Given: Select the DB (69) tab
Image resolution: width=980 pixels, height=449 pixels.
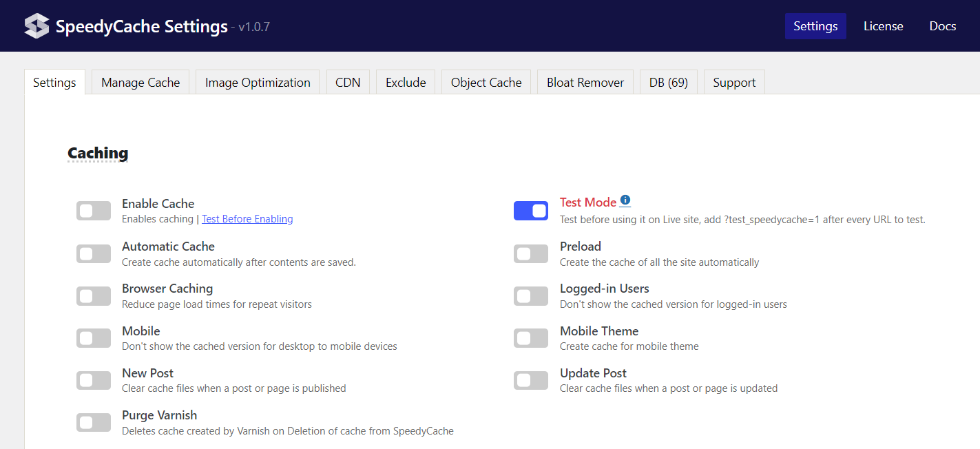Looking at the screenshot, I should [668, 82].
